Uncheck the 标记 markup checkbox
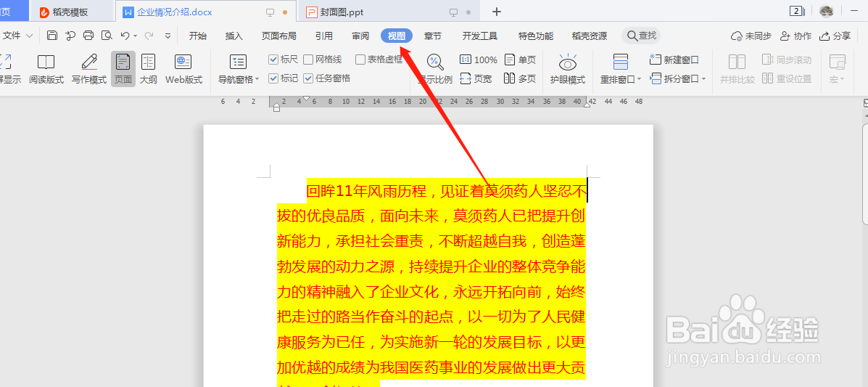The image size is (868, 387). tap(273, 78)
